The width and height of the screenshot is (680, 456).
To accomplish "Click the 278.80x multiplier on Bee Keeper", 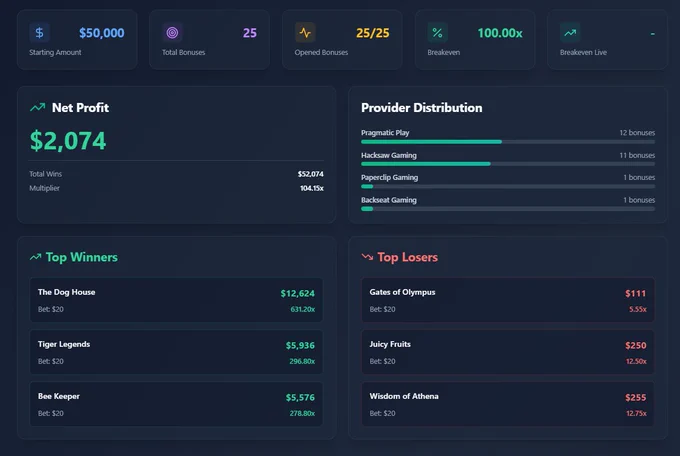I will 302,413.
